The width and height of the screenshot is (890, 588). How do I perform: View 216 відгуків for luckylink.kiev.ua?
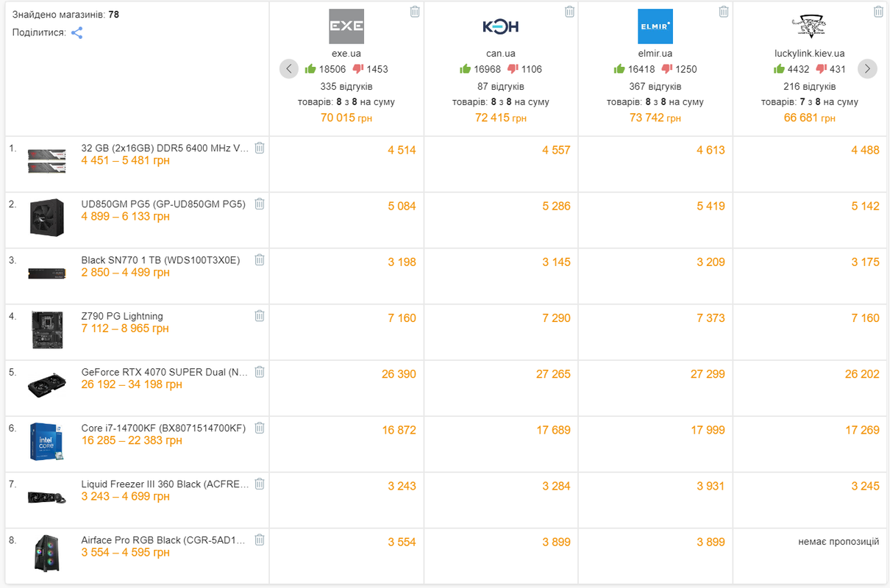pos(810,86)
